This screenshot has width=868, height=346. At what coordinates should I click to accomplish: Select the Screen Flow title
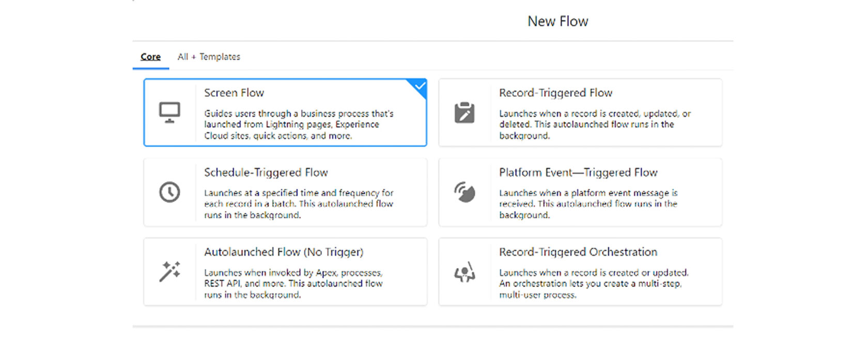pos(234,93)
